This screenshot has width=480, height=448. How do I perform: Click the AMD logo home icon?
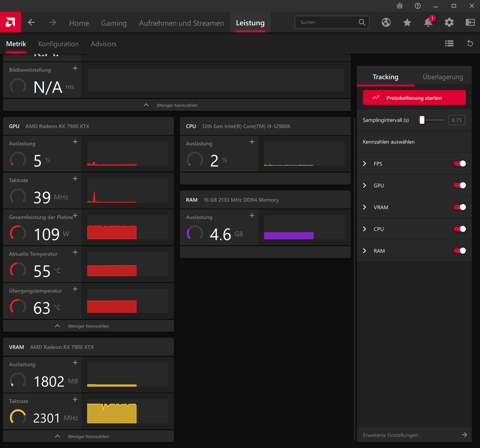10,22
